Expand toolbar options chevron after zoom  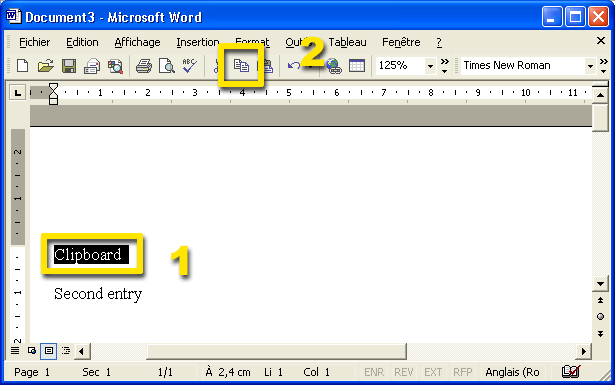(444, 65)
